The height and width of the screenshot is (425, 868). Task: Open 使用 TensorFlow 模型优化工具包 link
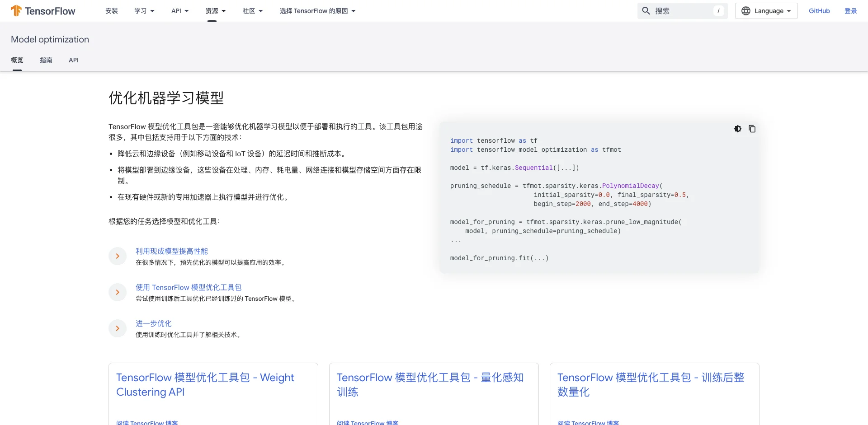(x=189, y=287)
